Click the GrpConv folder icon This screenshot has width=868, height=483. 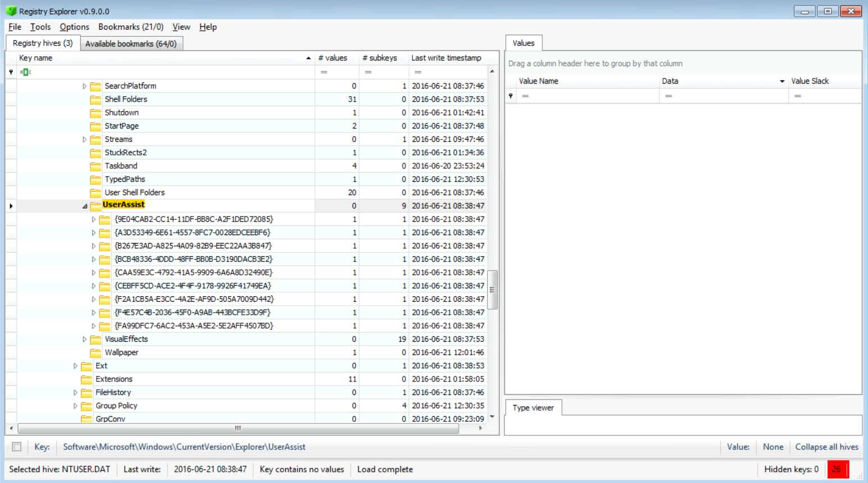pos(86,419)
